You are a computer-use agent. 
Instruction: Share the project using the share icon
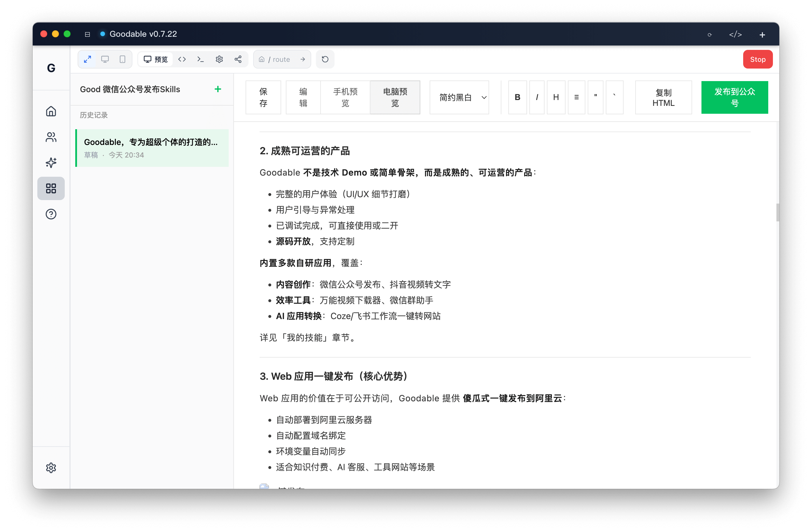click(x=238, y=59)
